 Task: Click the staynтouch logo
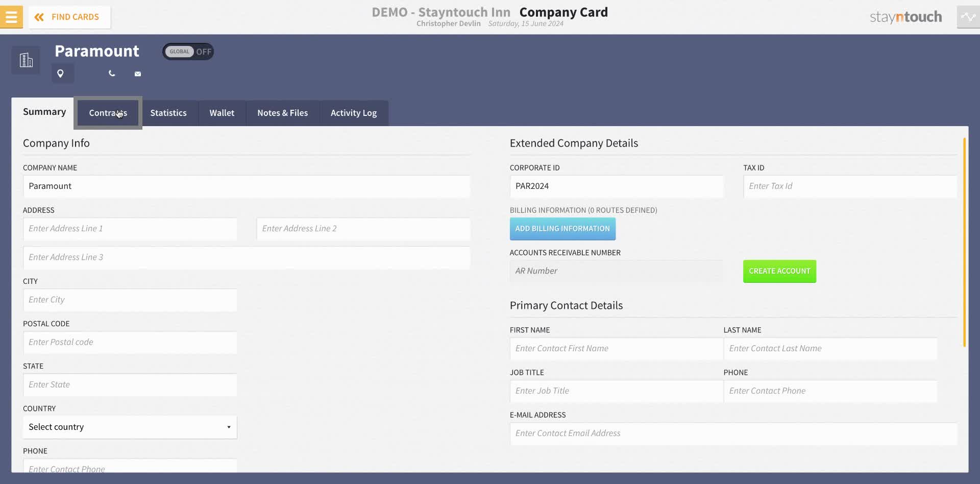tap(905, 17)
